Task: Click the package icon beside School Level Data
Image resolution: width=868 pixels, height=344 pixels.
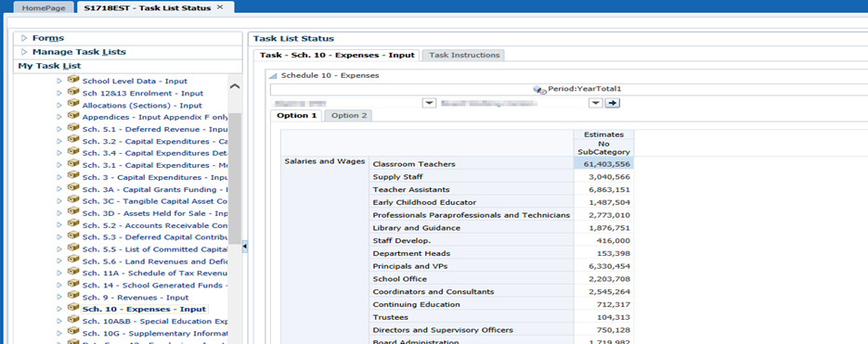Action: [x=73, y=80]
